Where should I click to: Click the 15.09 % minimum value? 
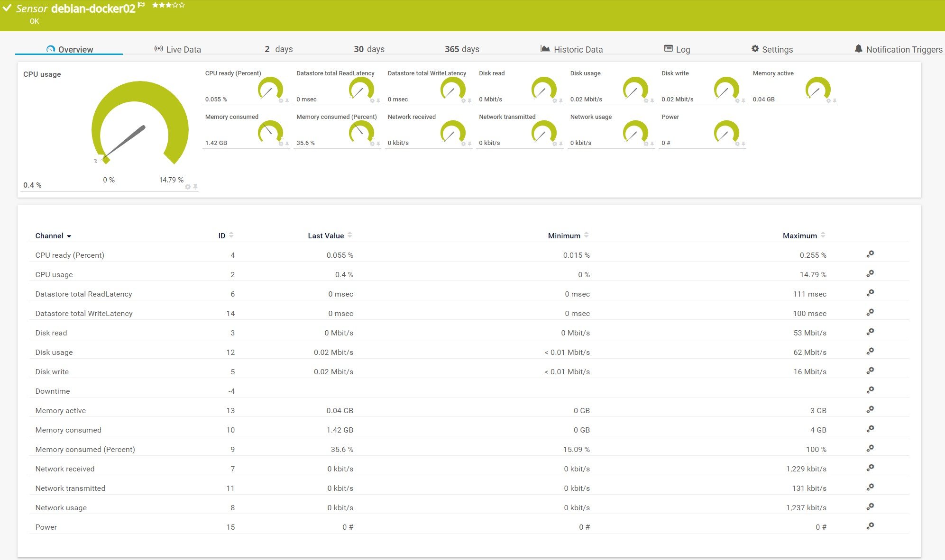click(577, 449)
